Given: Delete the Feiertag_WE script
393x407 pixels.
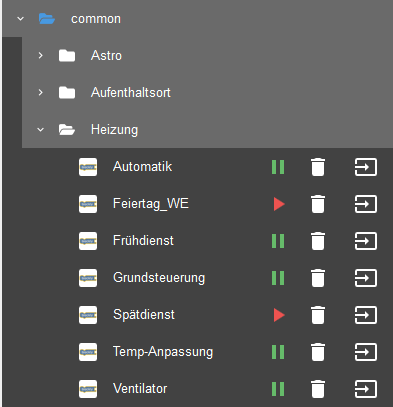Looking at the screenshot, I should pyautogui.click(x=318, y=204).
